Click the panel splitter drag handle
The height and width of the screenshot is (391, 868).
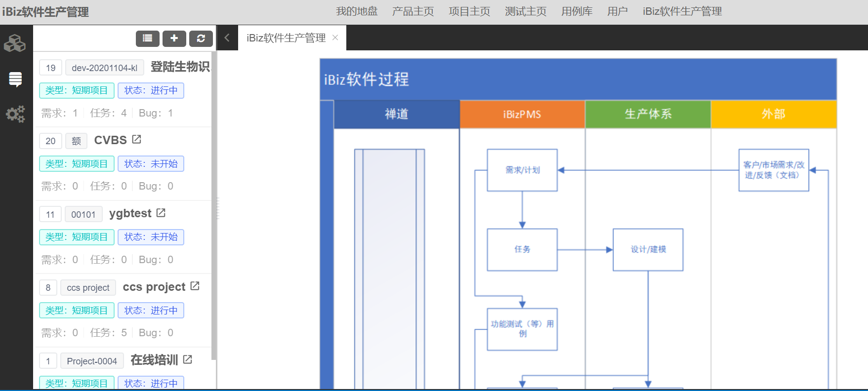tap(217, 208)
